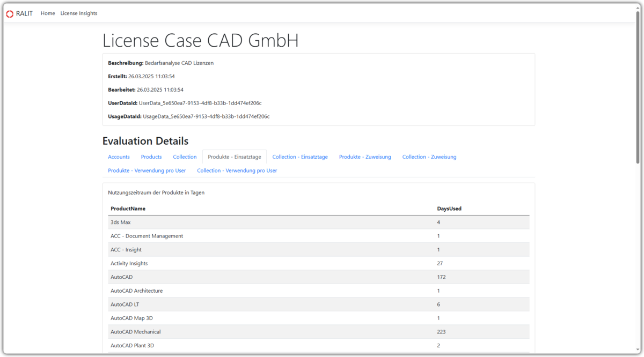Select the Produkte - Einsatztage tab
The height and width of the screenshot is (357, 644).
pyautogui.click(x=235, y=157)
